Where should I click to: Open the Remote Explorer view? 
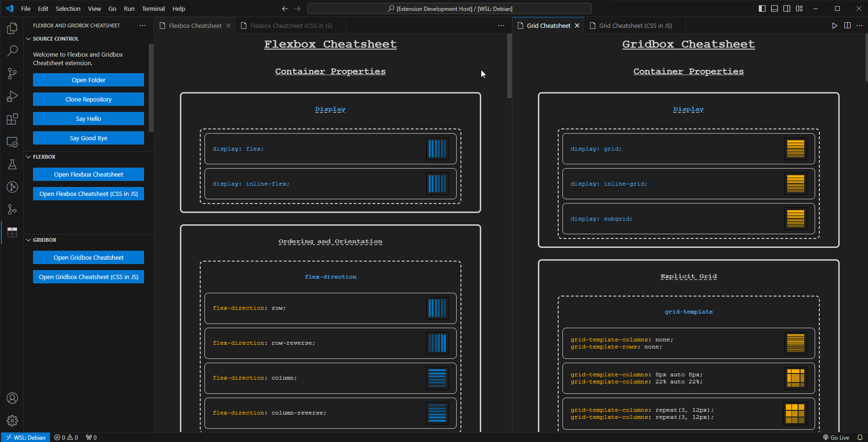12,142
